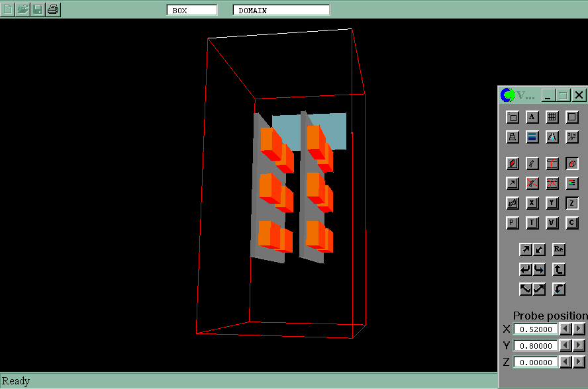This screenshot has width=588, height=389.
Task: Toggle the Y plane direction button
Action: [552, 203]
